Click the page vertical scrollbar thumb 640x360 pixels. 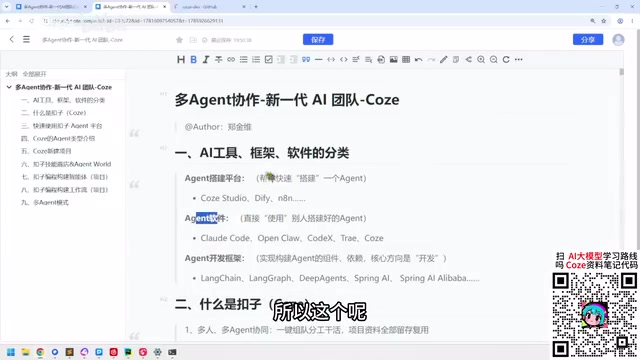(622, 72)
